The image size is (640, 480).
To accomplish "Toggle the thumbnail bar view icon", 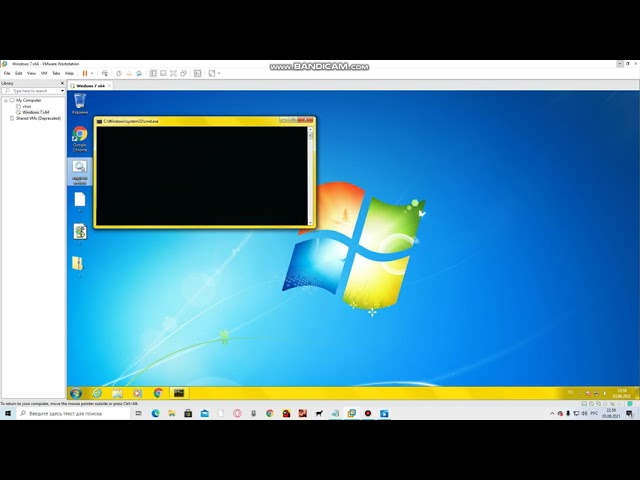I will pos(163,73).
